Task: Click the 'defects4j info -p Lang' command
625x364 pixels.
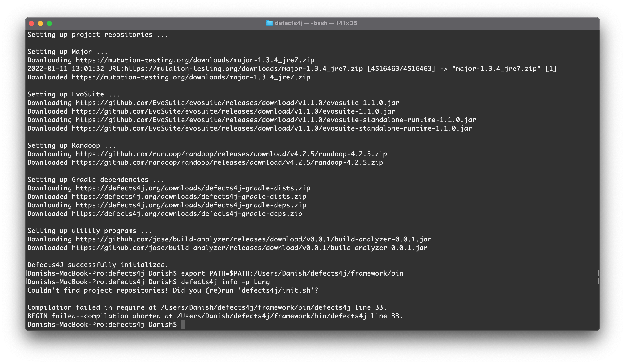Action: [x=225, y=282]
